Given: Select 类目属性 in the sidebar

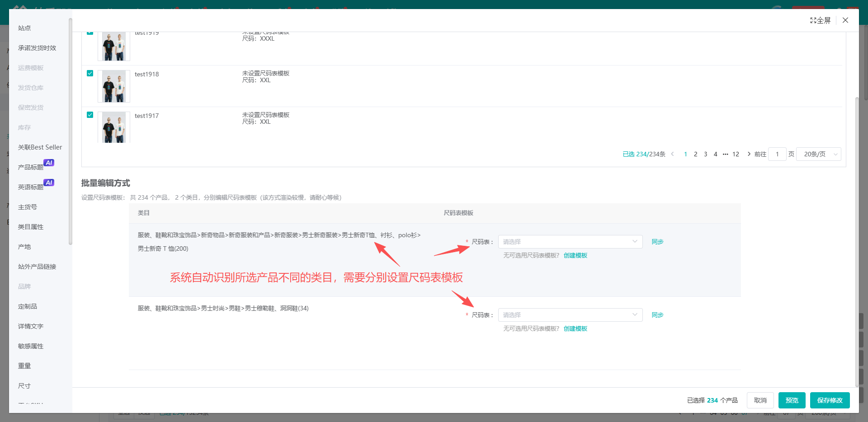Looking at the screenshot, I should [x=31, y=227].
